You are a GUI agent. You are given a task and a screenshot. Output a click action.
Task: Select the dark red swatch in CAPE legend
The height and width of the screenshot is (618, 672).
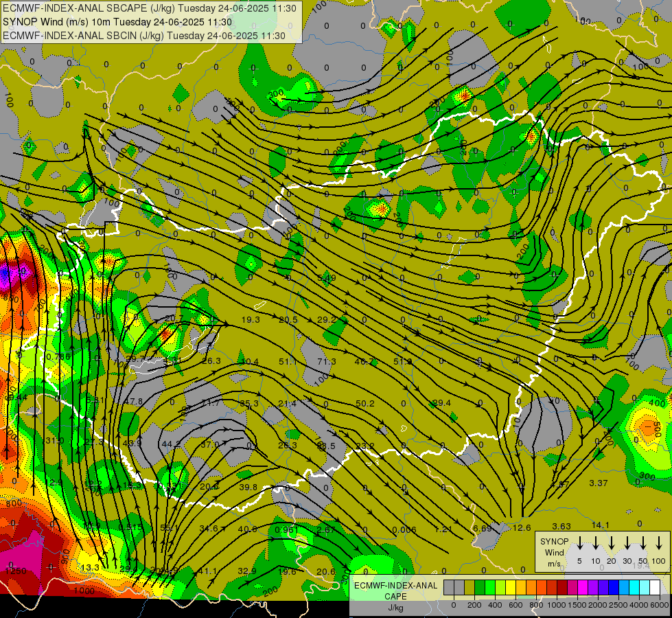562,587
